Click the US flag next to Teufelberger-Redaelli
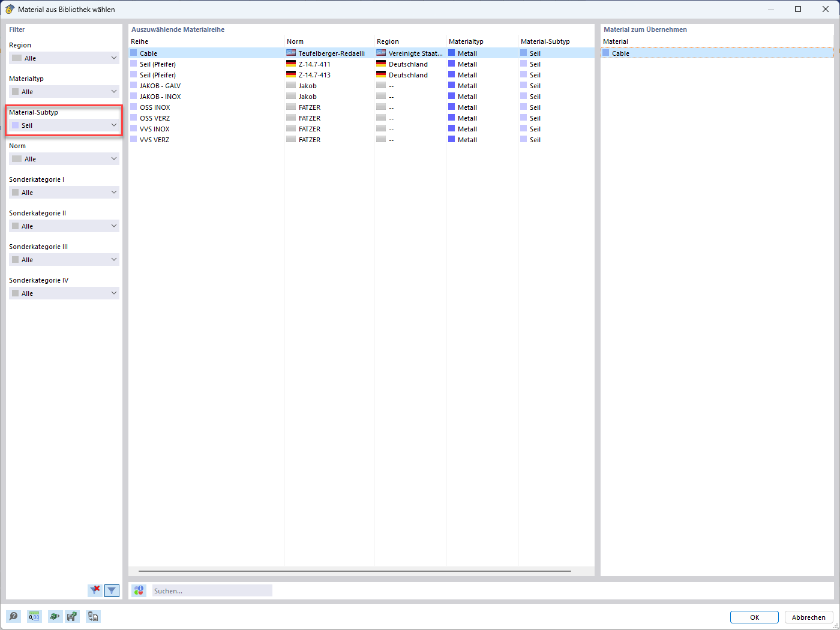This screenshot has height=630, width=840. [291, 53]
